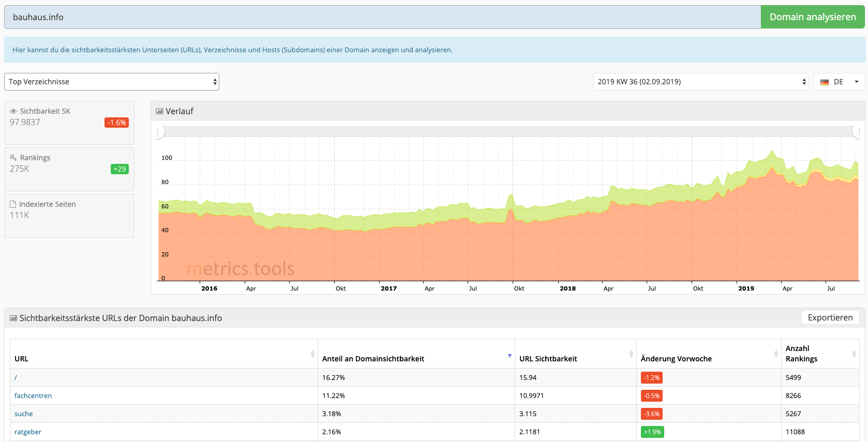Click the Domain analysieren button
This screenshot has height=442, width=868.
click(813, 17)
